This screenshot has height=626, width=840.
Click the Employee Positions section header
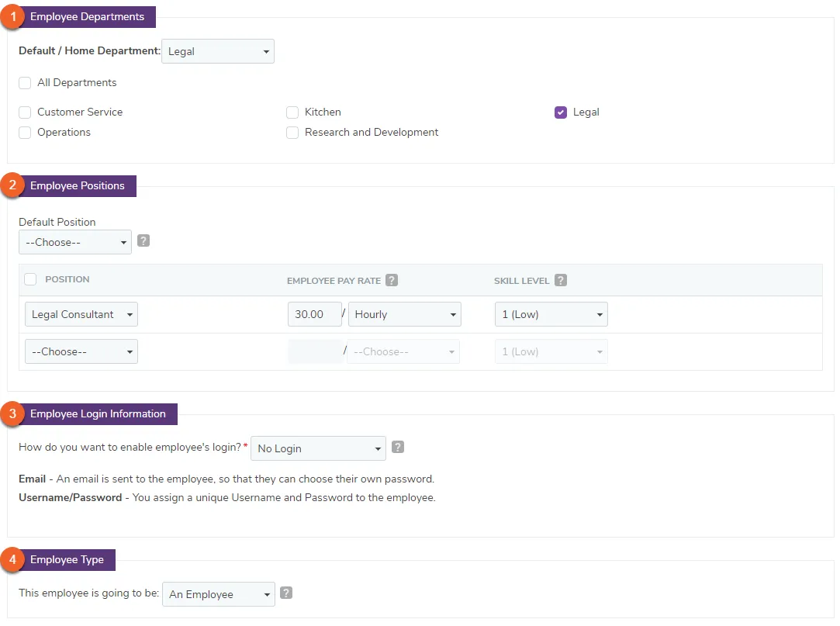coord(77,186)
